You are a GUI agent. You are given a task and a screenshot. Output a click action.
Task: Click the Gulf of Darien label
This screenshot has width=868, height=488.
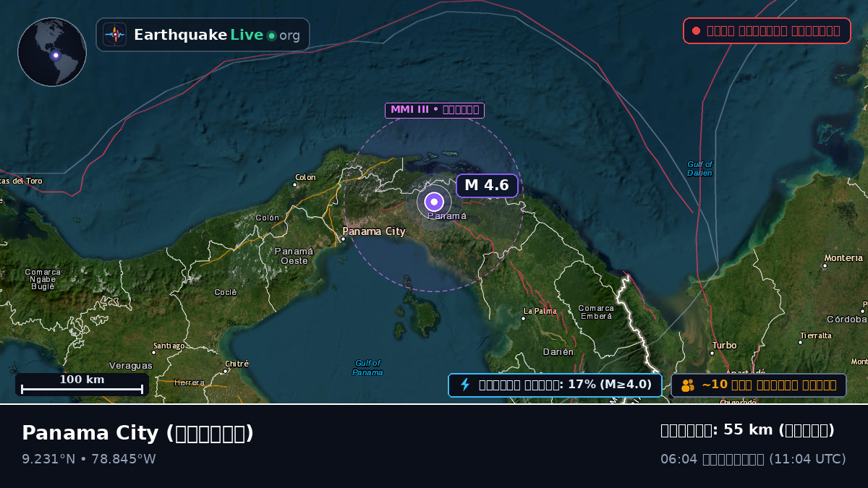700,168
